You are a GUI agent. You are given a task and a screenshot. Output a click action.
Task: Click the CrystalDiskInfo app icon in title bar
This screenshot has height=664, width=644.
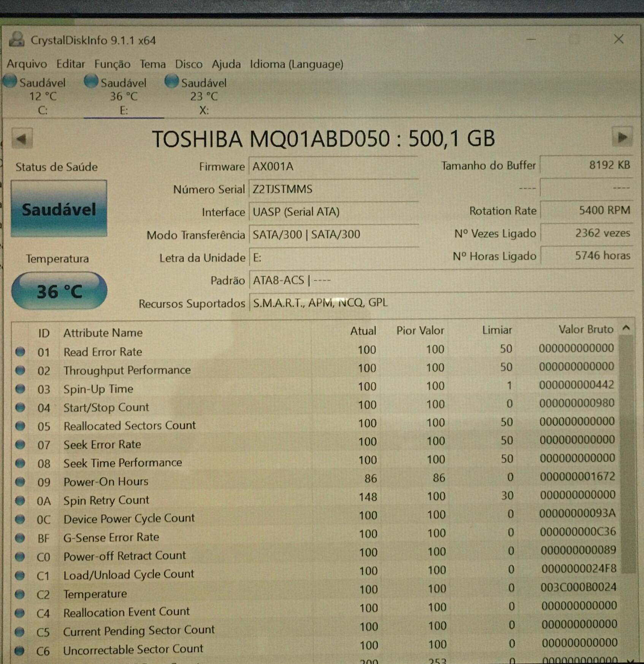coord(17,40)
